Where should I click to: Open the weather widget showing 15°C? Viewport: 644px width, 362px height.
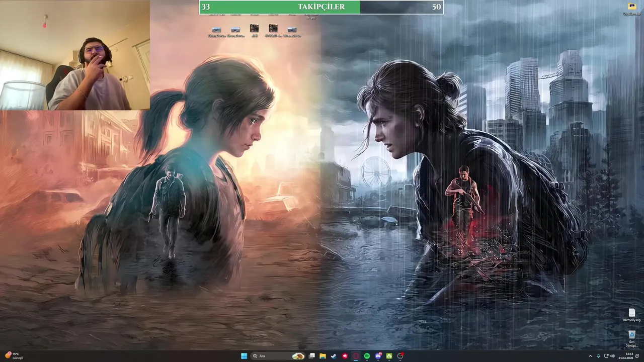[x=14, y=356]
